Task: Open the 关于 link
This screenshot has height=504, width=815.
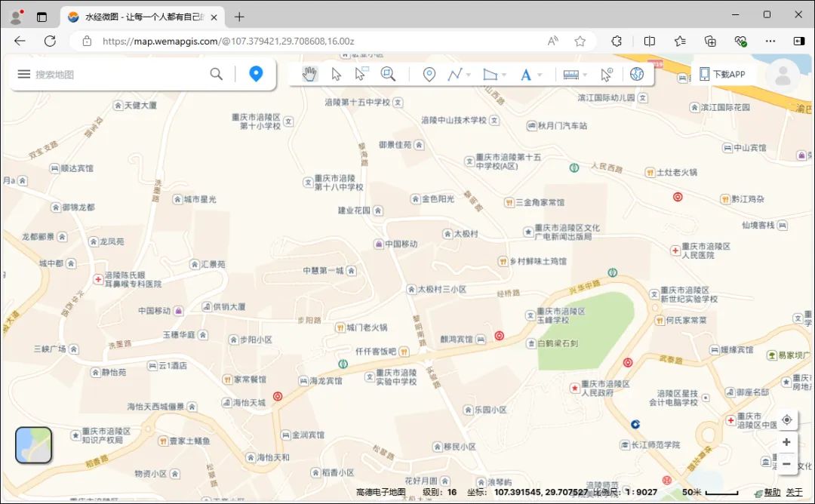Action: pyautogui.click(x=794, y=492)
